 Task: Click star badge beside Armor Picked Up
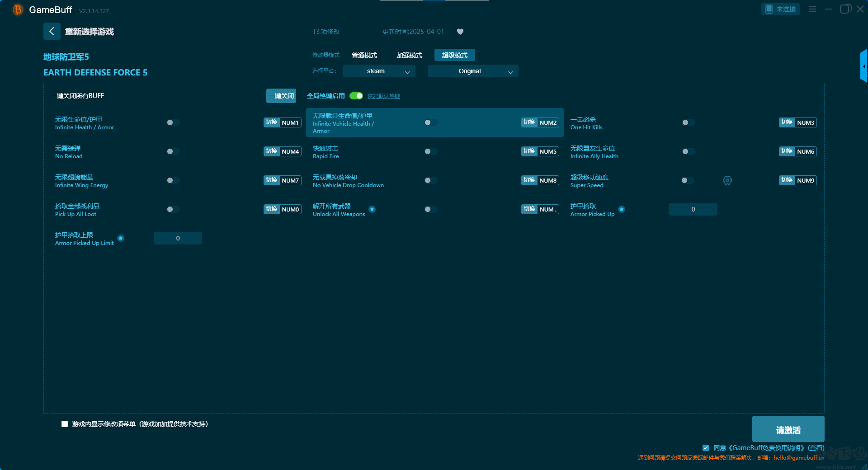pyautogui.click(x=622, y=209)
